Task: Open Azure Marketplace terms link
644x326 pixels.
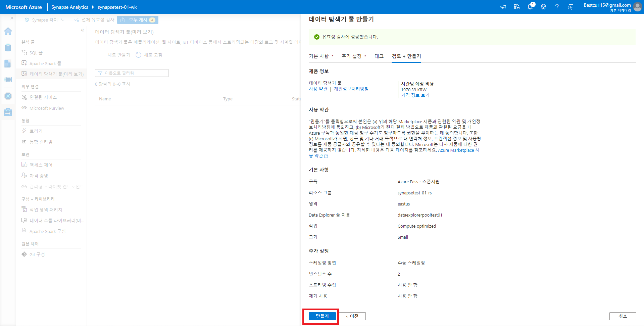Action: click(x=458, y=150)
